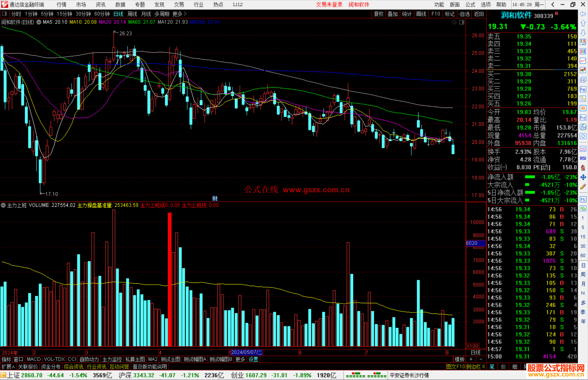Open the F10 info icon in sidebar
Viewport: 588px width, 380px height.
click(x=583, y=89)
